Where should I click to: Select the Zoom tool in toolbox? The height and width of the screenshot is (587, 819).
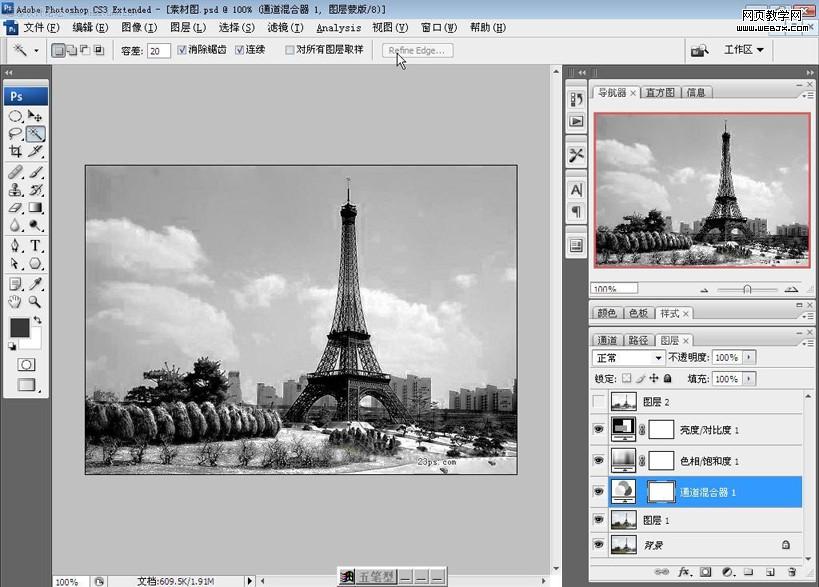pyautogui.click(x=35, y=301)
